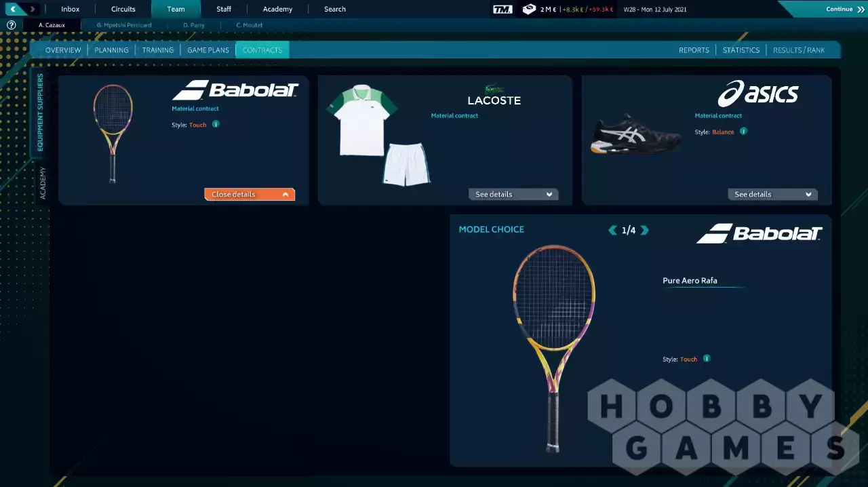Go to next racket model
This screenshot has width=868, height=487.
click(x=645, y=231)
